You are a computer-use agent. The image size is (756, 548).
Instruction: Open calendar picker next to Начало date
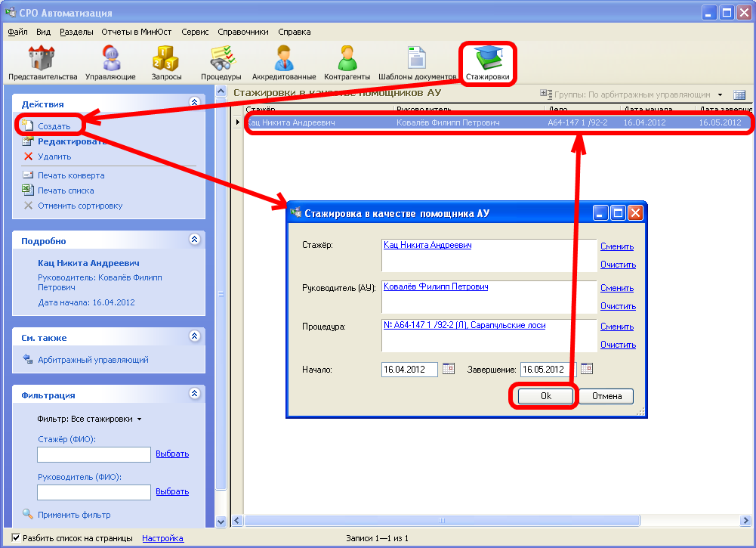pos(449,369)
